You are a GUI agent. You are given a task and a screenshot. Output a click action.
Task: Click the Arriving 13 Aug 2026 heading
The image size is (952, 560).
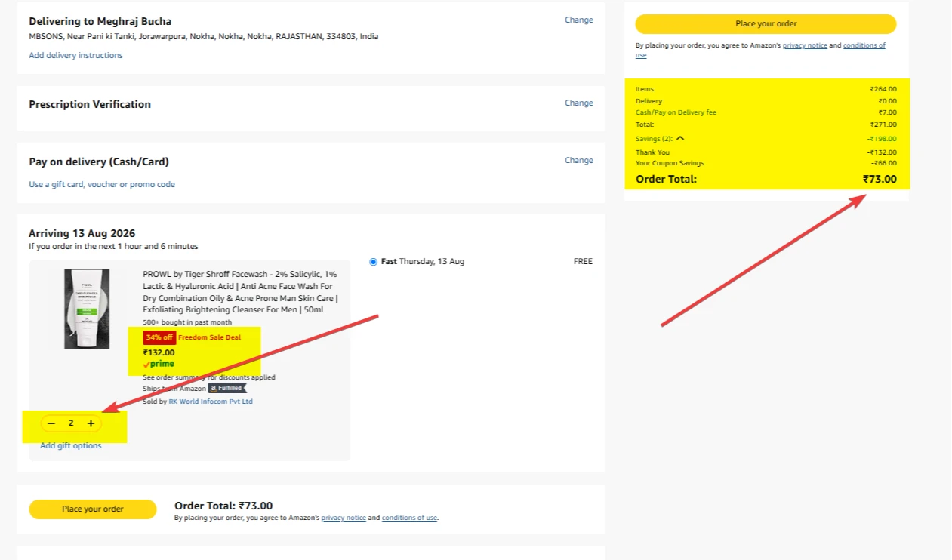82,233
